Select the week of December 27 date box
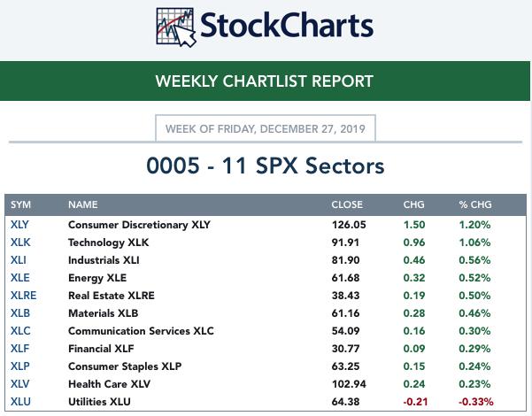Viewport: 532px width, 416px height. pyautogui.click(x=265, y=129)
